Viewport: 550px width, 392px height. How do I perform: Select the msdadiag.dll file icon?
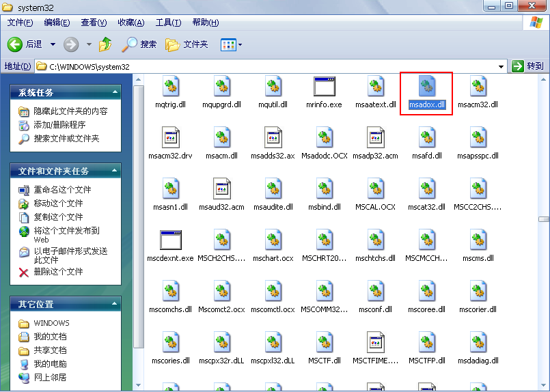click(x=478, y=342)
